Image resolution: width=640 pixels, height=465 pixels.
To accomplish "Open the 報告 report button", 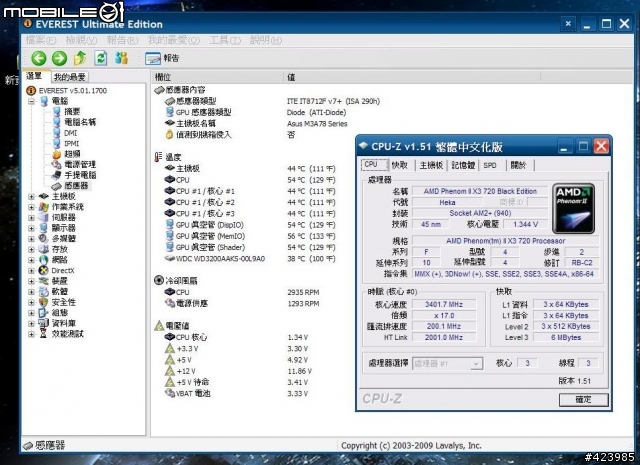I will (162, 58).
